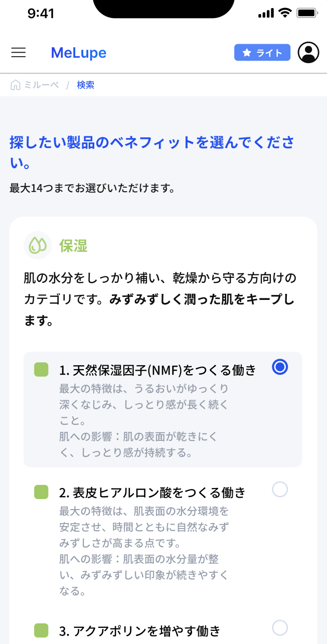Tap the cellular signal icon
Image resolution: width=327 pixels, height=644 pixels.
[266, 14]
